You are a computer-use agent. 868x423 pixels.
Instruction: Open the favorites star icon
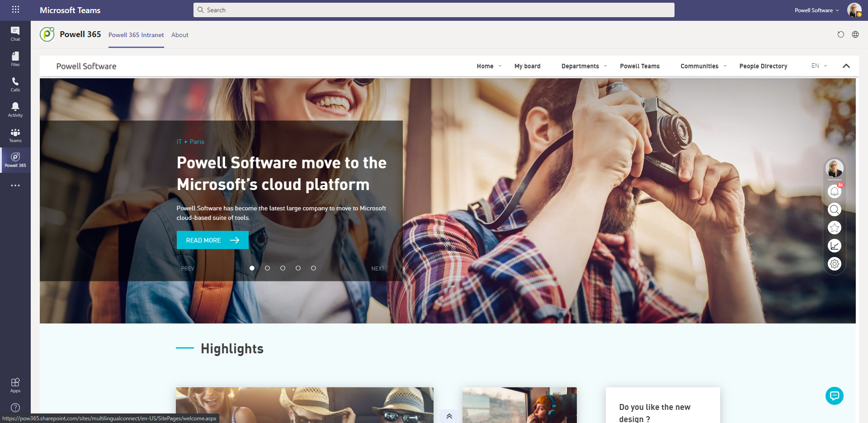tap(834, 228)
